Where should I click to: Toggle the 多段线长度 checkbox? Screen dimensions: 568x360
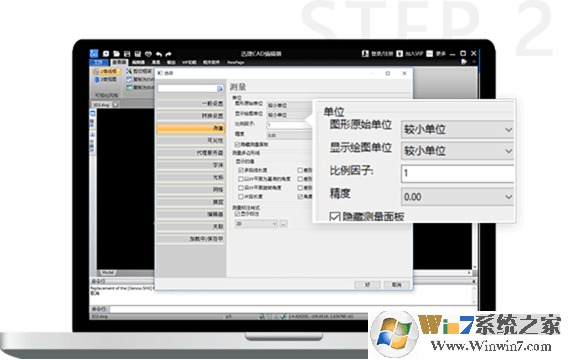(241, 170)
